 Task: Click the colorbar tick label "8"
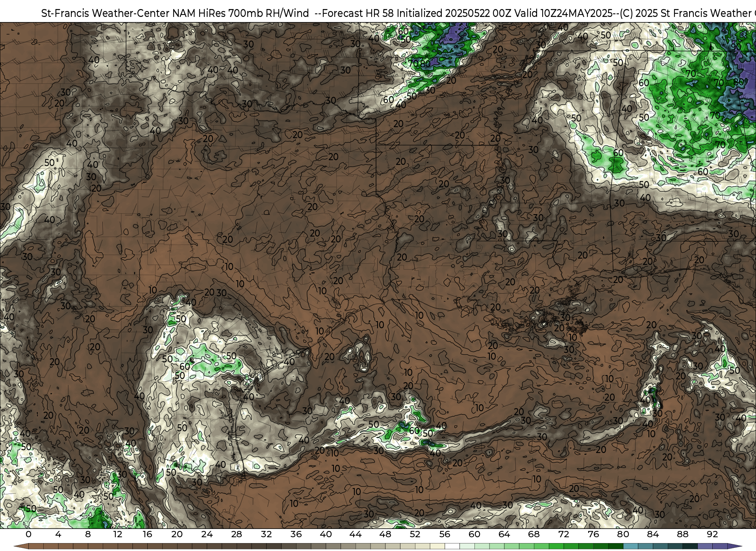[88, 534]
